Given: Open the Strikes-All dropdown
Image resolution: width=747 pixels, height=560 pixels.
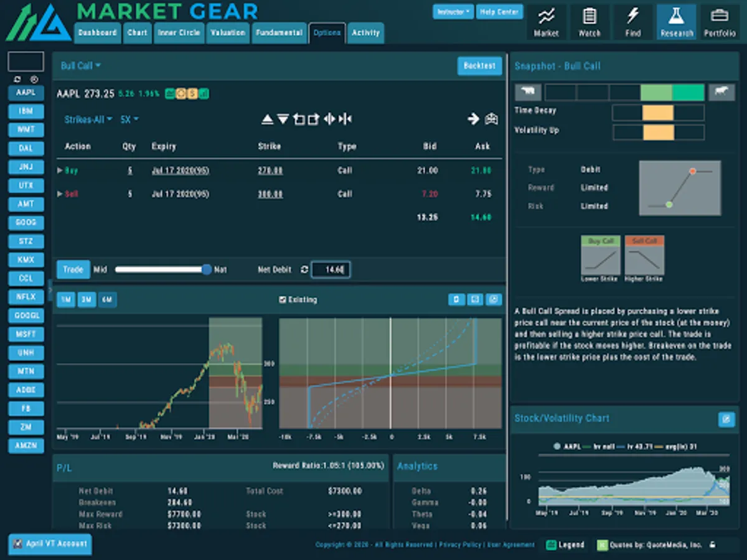Looking at the screenshot, I should pyautogui.click(x=88, y=119).
